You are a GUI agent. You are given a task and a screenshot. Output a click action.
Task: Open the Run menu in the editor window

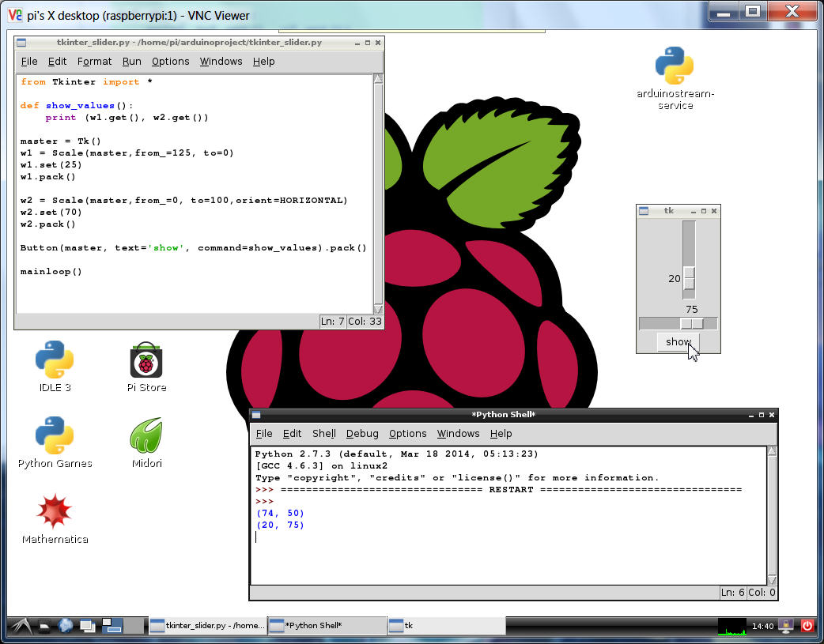pyautogui.click(x=132, y=62)
